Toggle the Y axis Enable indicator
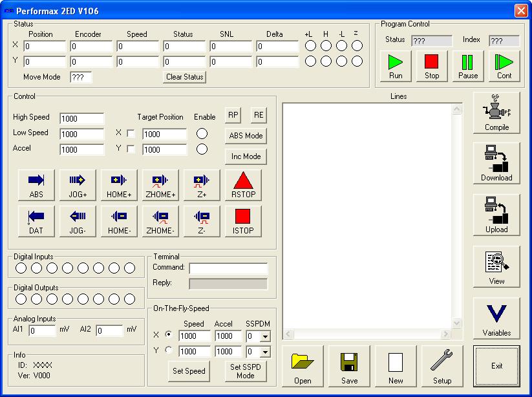 click(x=202, y=149)
